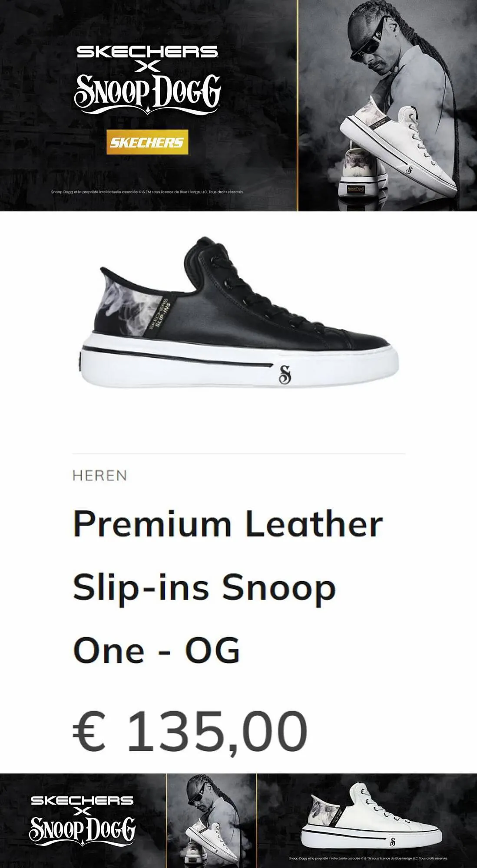Click the Snoop Dogg script logo in top banner
Viewport: 477px width, 868px height.
click(147, 94)
